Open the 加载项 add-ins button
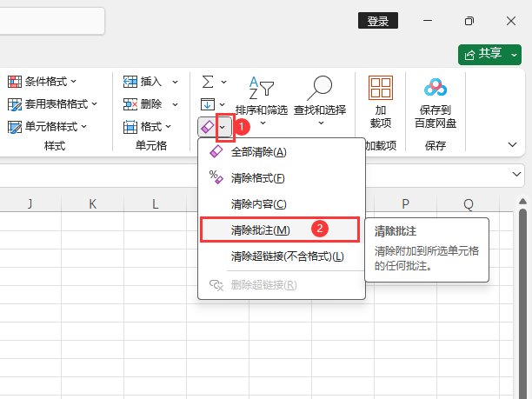Viewport: 532px width, 399px height. 381,102
